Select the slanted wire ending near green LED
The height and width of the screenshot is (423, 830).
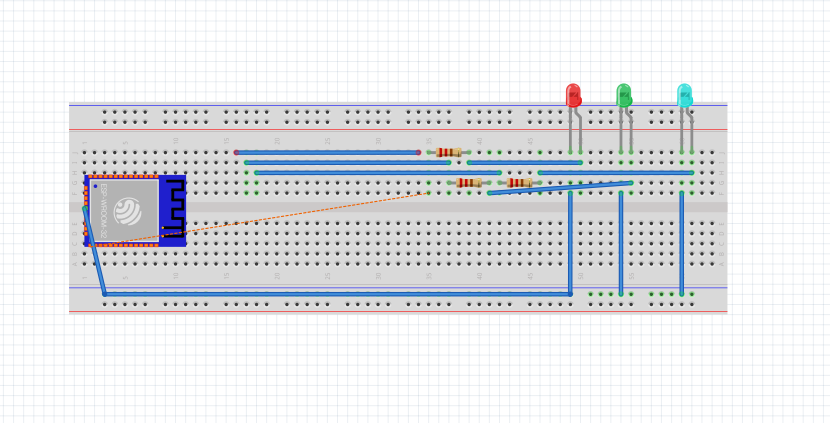click(560, 188)
